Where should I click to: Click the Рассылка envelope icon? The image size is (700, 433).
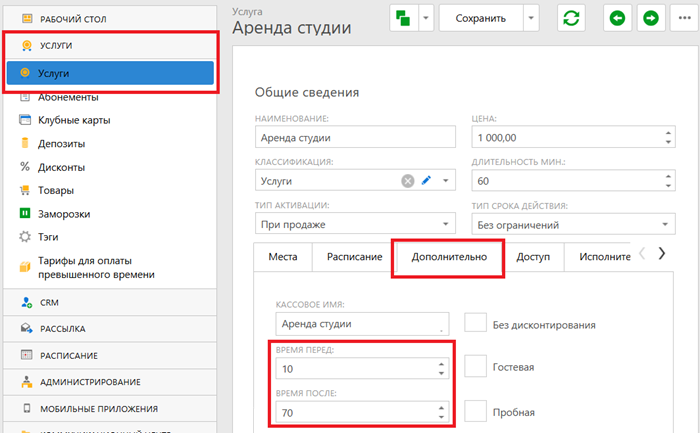coord(27,329)
